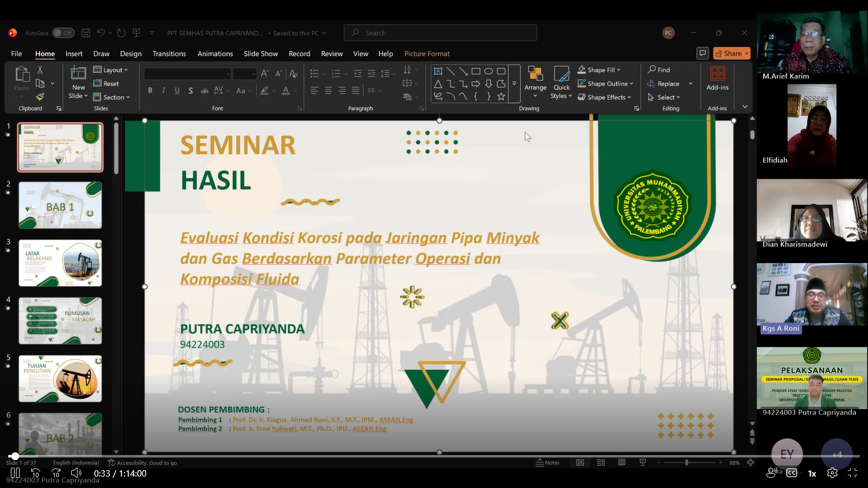Select the BAB 1 slide thumbnail
Screen dimensions: 868x488
(x=60, y=205)
